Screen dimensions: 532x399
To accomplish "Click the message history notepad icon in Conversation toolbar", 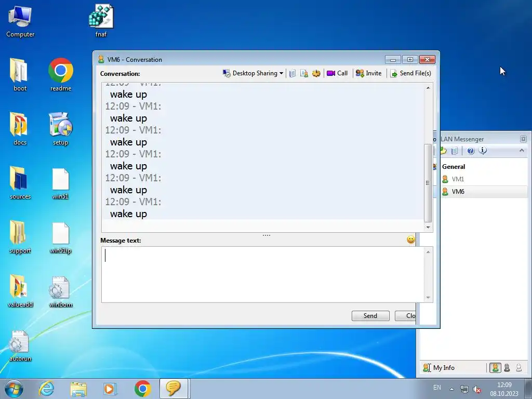I will [292, 73].
